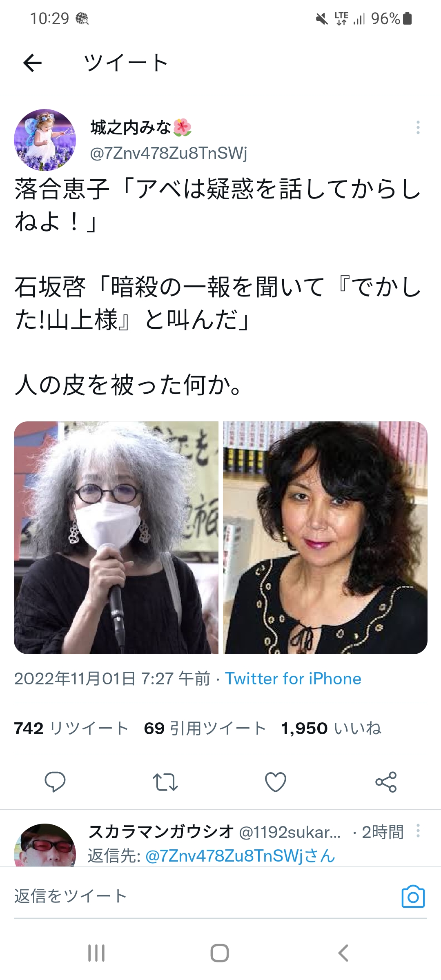This screenshot has width=441, height=980.
Task: Open the スカラマンガウシオ profile avatar
Action: (x=45, y=845)
